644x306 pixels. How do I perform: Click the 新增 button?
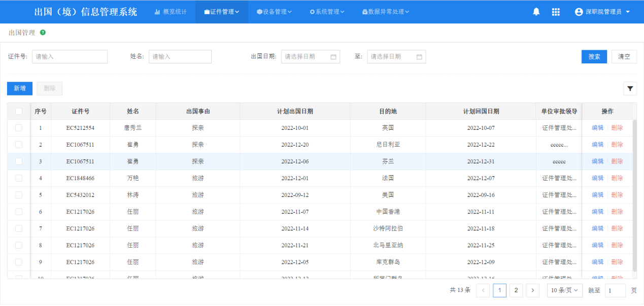[20, 88]
